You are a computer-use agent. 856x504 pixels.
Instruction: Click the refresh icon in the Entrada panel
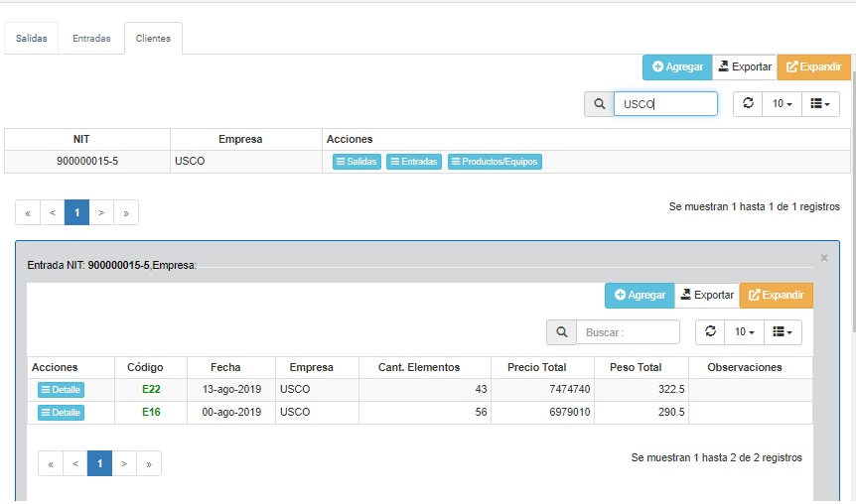(710, 331)
